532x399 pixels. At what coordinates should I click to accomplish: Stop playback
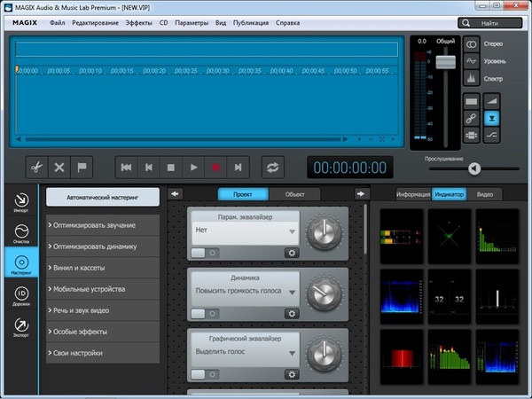coord(171,168)
